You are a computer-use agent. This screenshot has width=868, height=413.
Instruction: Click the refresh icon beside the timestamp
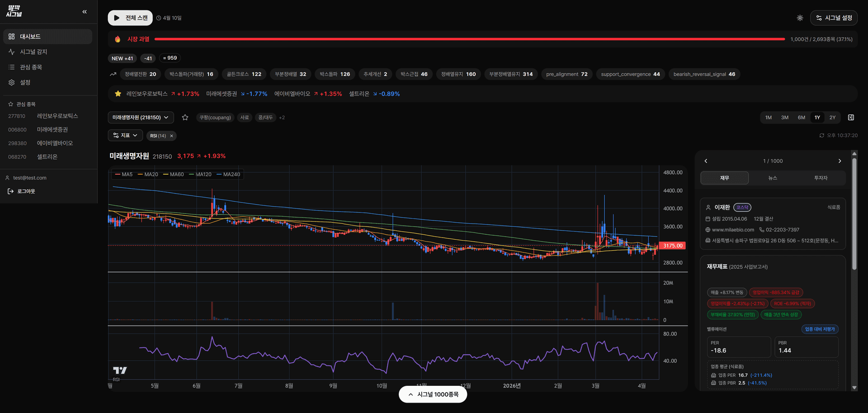821,136
